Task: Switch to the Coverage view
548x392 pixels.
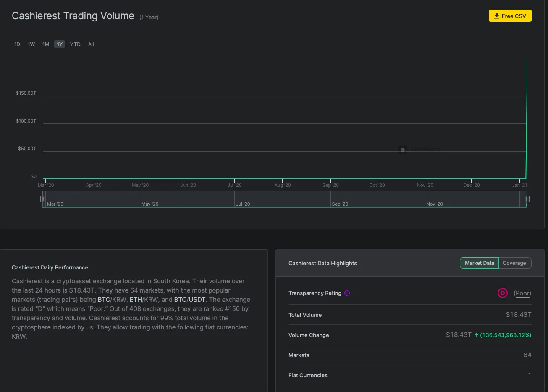Action: [514, 263]
